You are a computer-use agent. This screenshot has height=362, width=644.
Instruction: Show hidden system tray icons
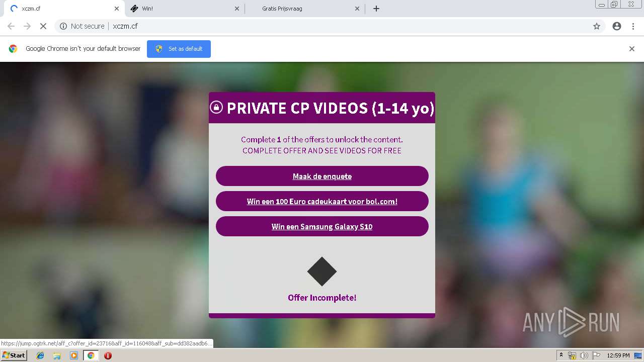561,355
